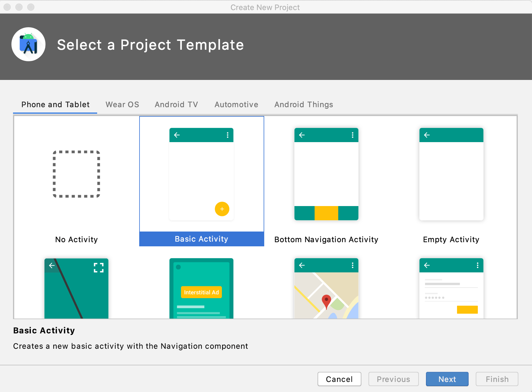Open the overflow menu on Basic Activity preview
Image resolution: width=532 pixels, height=392 pixels.
click(x=227, y=135)
